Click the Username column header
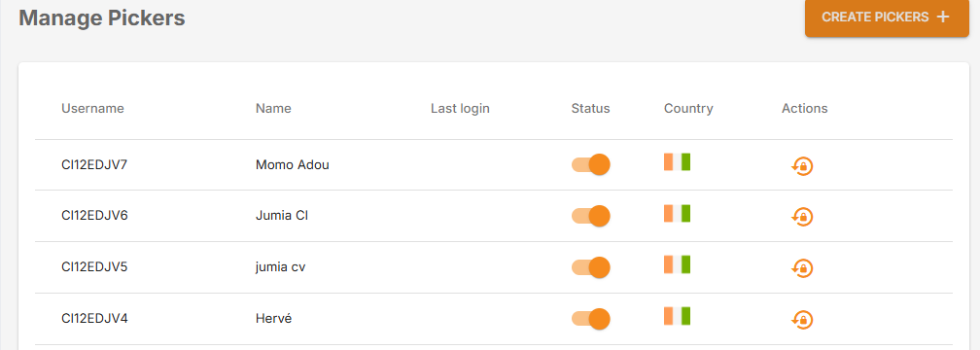Viewport: 980px width, 350px height. [x=92, y=108]
